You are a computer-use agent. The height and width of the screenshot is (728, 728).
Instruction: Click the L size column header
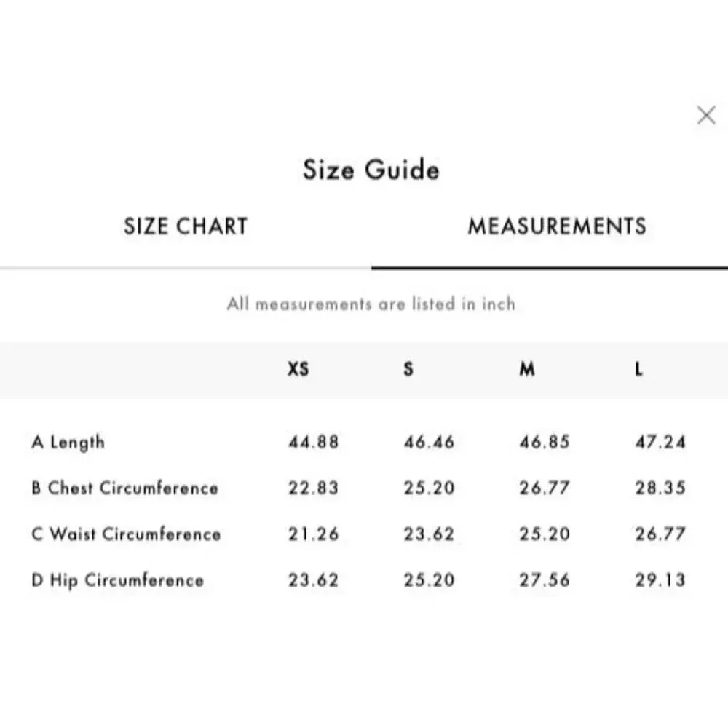pyautogui.click(x=638, y=370)
